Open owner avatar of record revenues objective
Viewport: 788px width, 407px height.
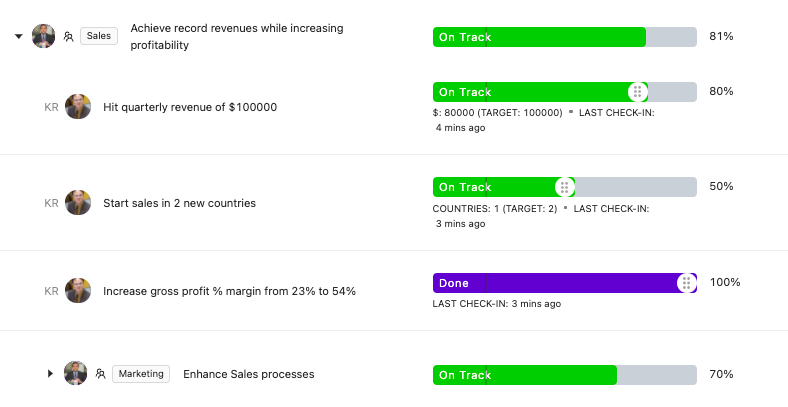tap(44, 36)
